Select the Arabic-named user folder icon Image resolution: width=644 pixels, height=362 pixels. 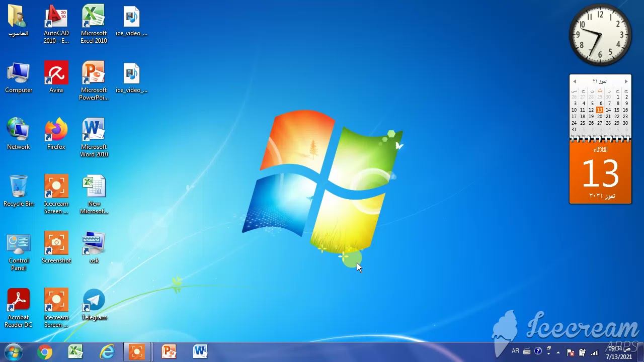pos(19,21)
